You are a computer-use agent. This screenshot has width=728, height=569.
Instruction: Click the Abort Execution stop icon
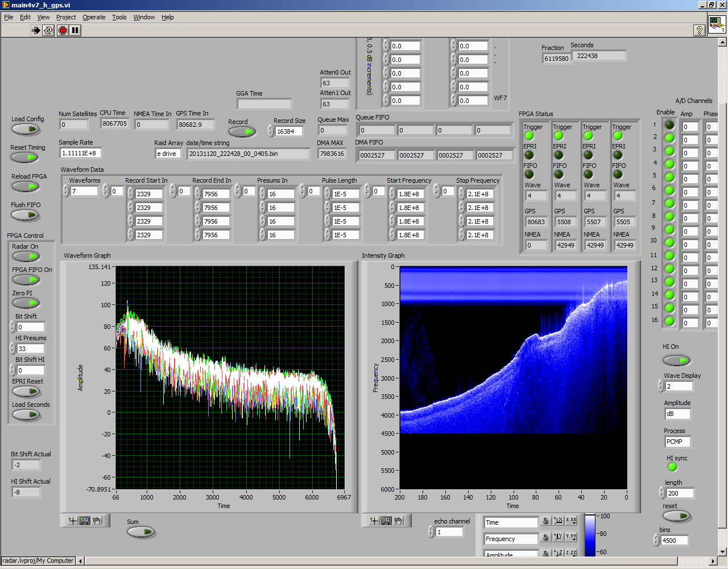click(x=63, y=30)
